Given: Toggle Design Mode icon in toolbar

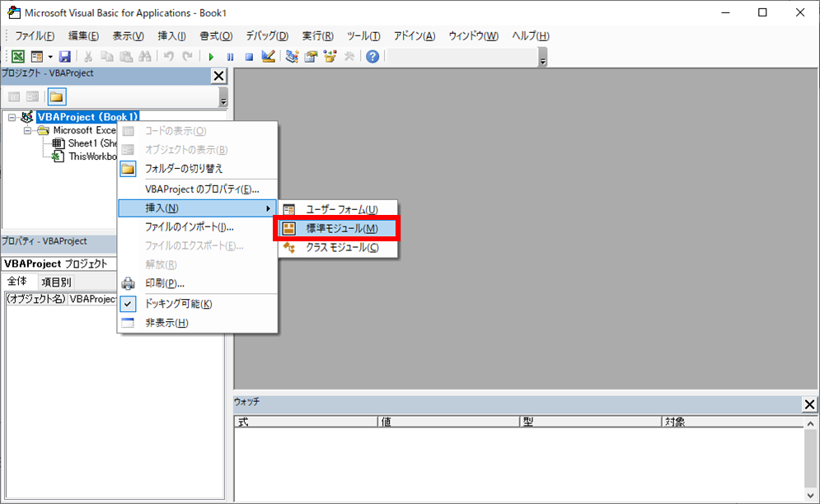Looking at the screenshot, I should pos(269,57).
